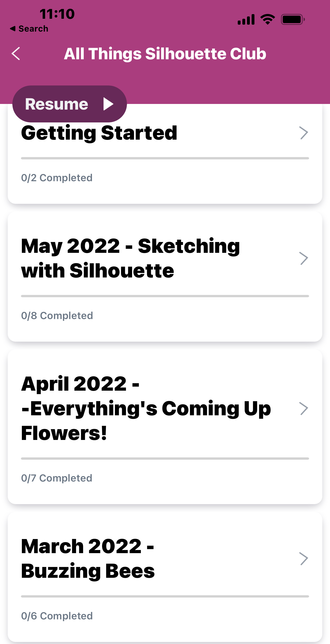Image resolution: width=330 pixels, height=644 pixels.
Task: Select May 2022 - Sketching with Silhouette
Action: point(131,258)
